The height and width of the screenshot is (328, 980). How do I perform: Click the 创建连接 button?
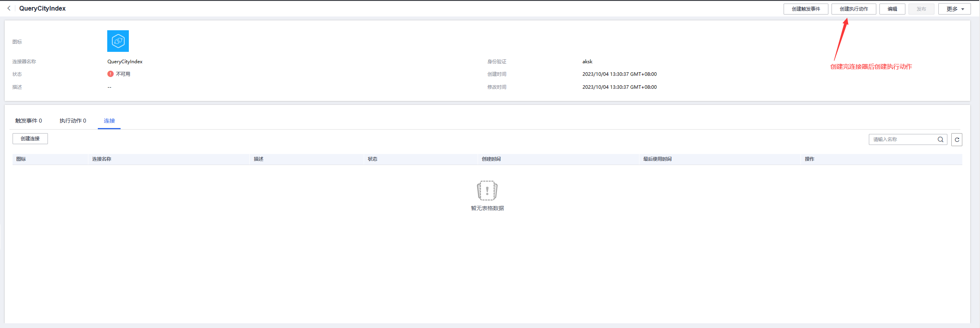tap(30, 139)
